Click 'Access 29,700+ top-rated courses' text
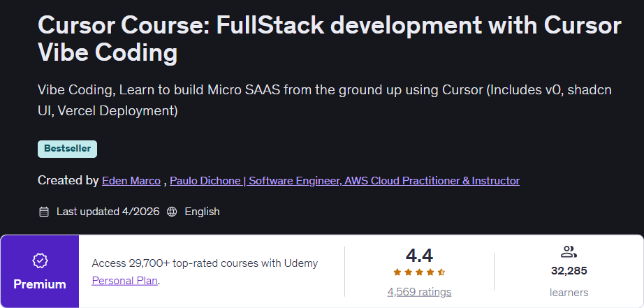The width and height of the screenshot is (644, 308). (205, 263)
